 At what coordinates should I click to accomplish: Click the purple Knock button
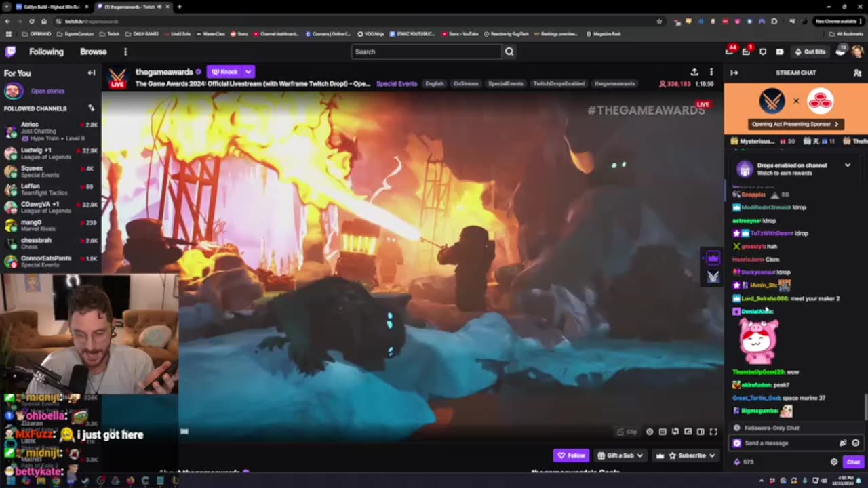(224, 71)
